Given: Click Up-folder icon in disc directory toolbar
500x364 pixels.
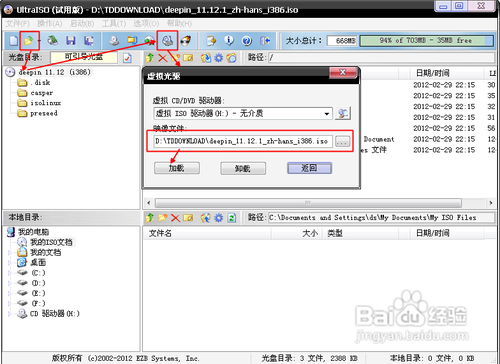Looking at the screenshot, I should pyautogui.click(x=150, y=58).
